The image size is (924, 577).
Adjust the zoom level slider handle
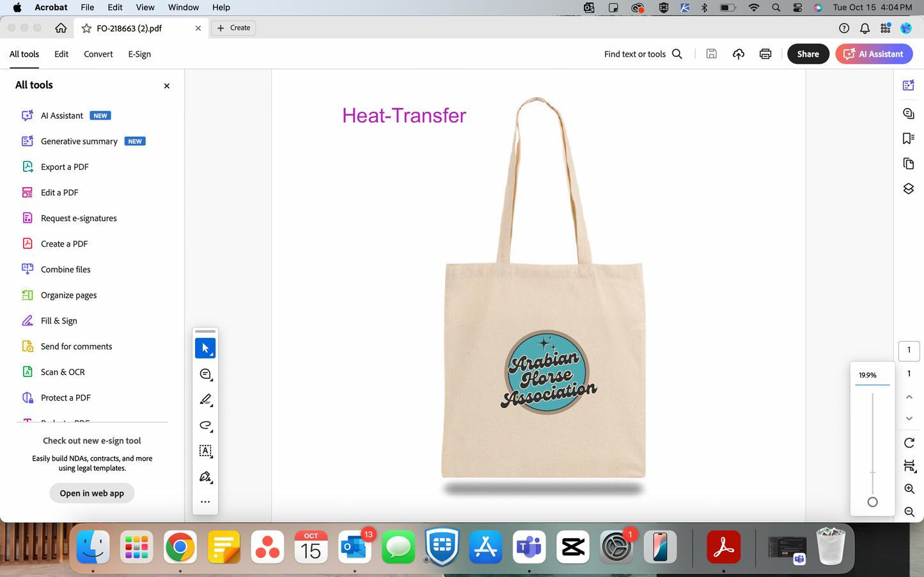coord(872,502)
